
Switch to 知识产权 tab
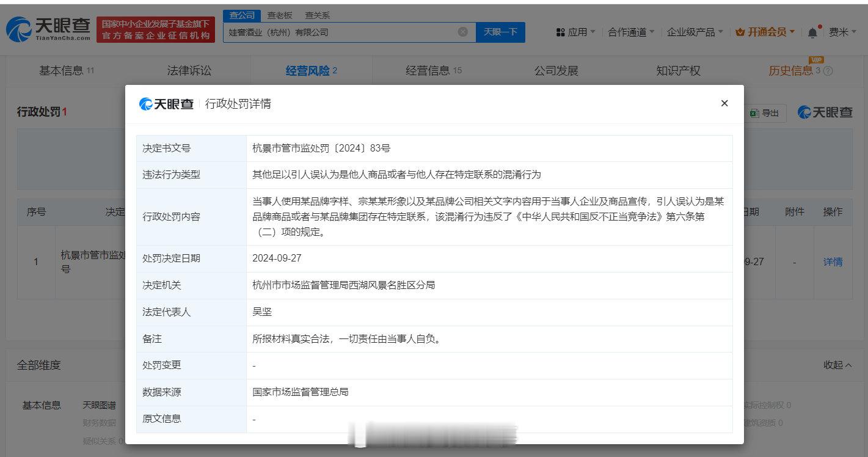pyautogui.click(x=678, y=70)
